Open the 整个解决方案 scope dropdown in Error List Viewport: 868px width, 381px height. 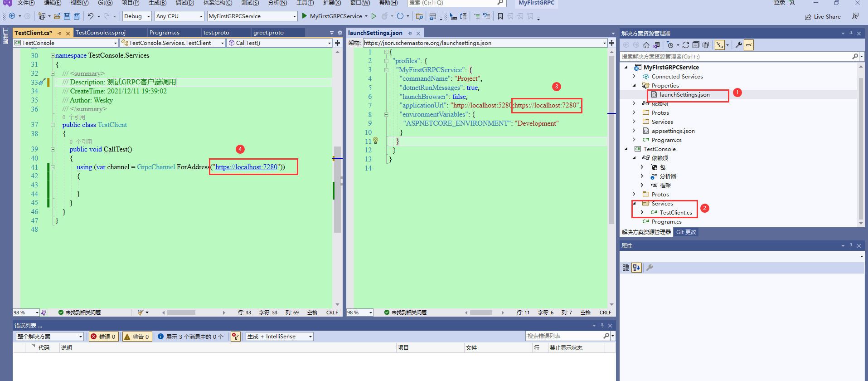50,337
